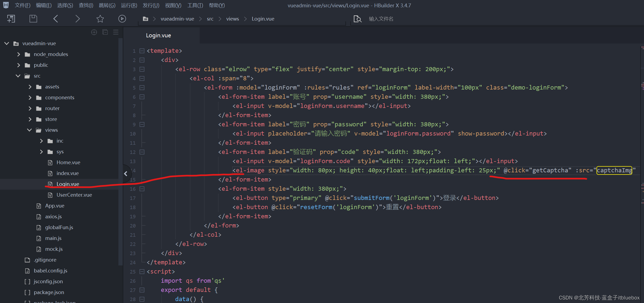Screen dimensions: 644x303
Task: Expand the router folder
Action: click(x=30, y=108)
